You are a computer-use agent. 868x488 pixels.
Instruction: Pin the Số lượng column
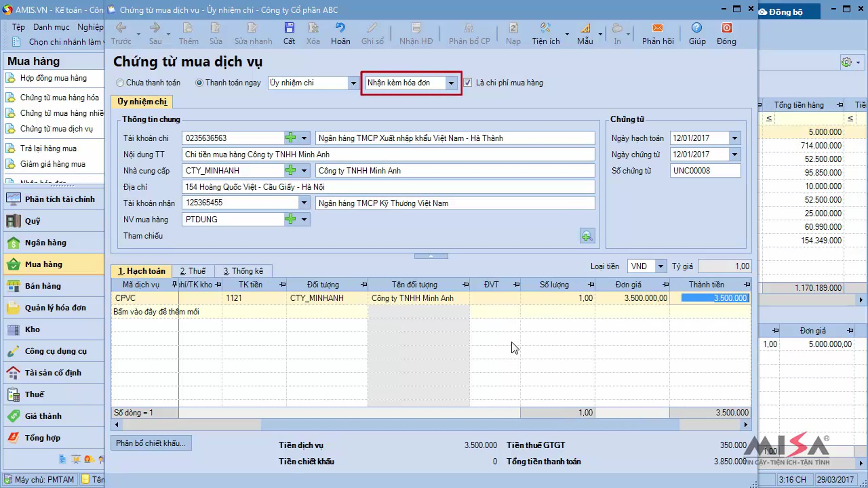point(591,285)
